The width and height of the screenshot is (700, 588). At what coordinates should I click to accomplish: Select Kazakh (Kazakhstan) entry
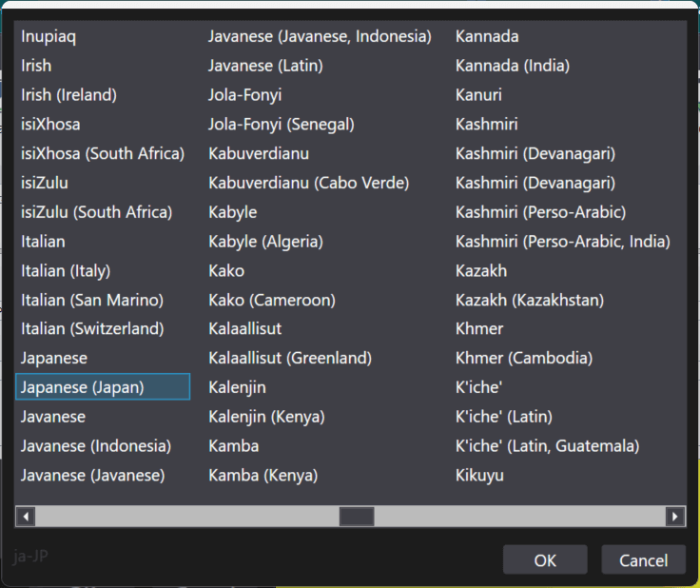(x=530, y=301)
